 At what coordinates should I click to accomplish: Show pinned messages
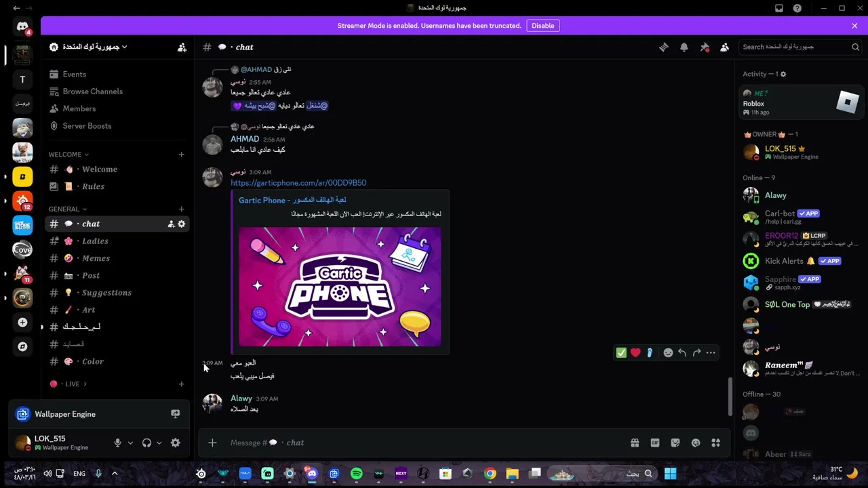pyautogui.click(x=705, y=47)
